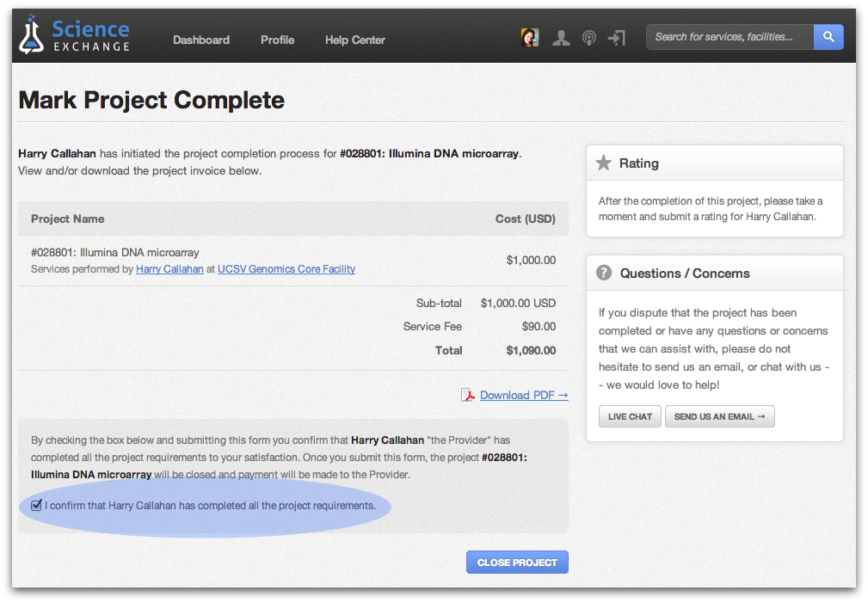The width and height of the screenshot is (868, 603).
Task: Uncheck the project requirements confirmation checkbox
Action: 36,505
